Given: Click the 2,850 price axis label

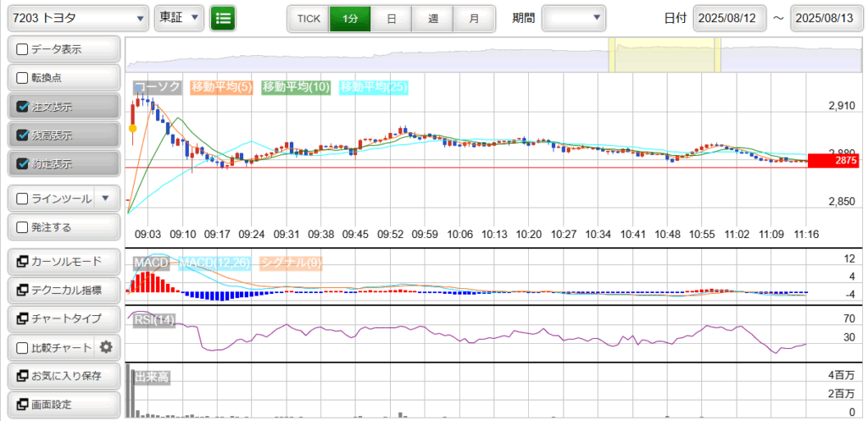Looking at the screenshot, I should pos(842,202).
